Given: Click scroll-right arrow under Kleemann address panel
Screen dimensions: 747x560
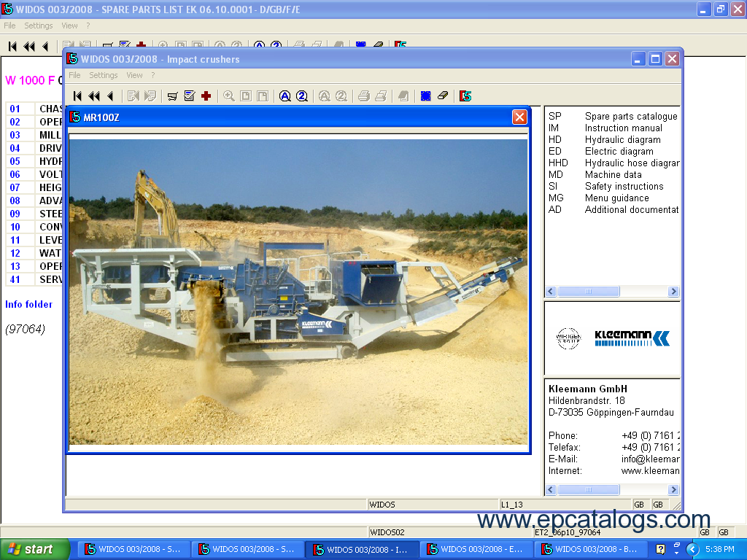Looking at the screenshot, I should pos(673,489).
